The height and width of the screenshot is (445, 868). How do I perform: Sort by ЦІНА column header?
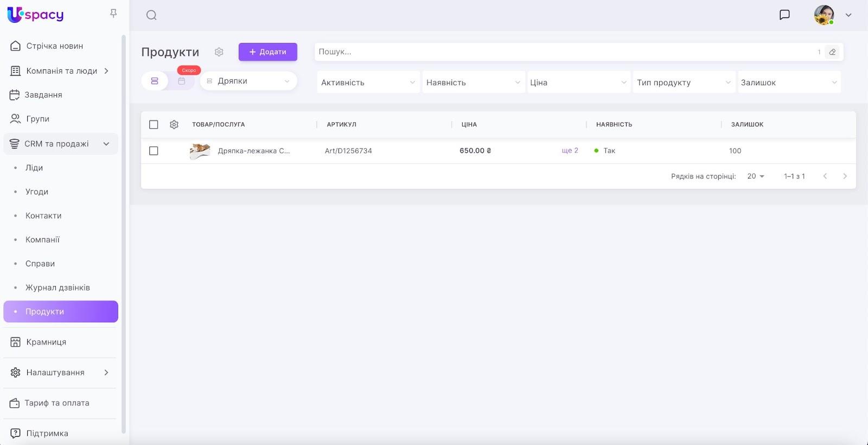[x=469, y=125]
